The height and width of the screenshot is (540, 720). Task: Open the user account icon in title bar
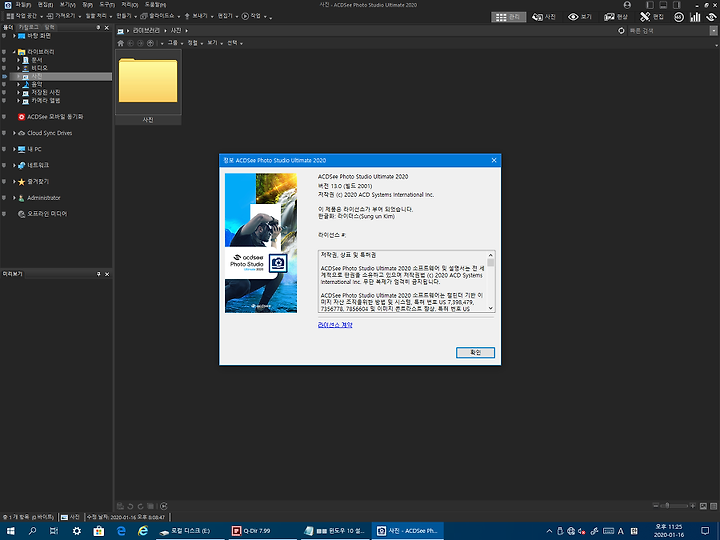[x=627, y=5]
